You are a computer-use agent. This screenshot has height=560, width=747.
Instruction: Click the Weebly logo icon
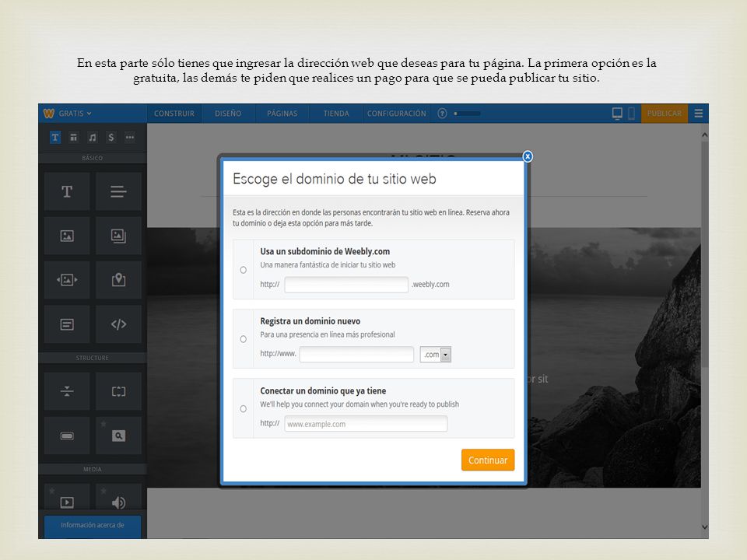pos(48,114)
